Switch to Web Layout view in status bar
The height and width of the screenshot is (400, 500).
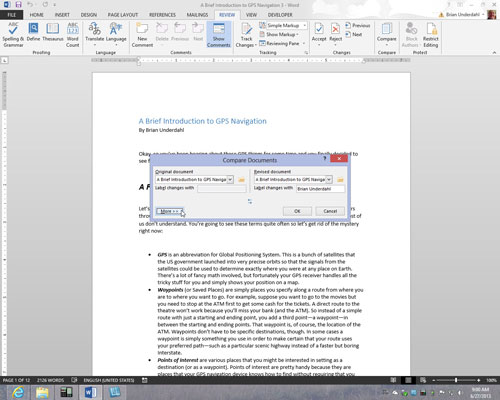click(423, 380)
